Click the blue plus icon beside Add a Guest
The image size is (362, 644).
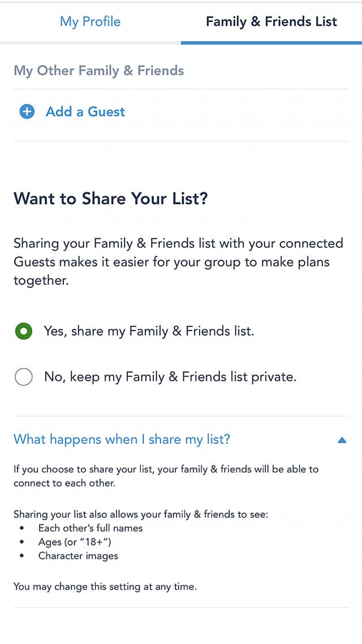pos(27,111)
